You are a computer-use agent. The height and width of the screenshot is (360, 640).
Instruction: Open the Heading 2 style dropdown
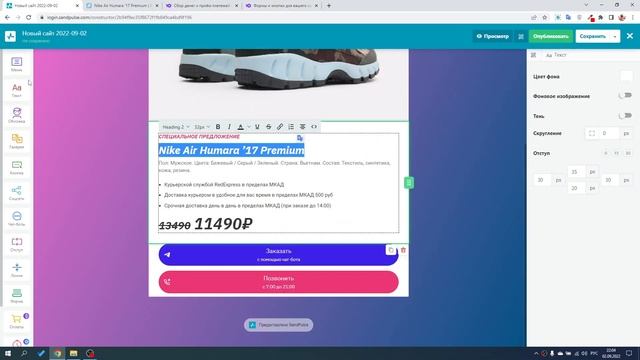pyautogui.click(x=176, y=127)
